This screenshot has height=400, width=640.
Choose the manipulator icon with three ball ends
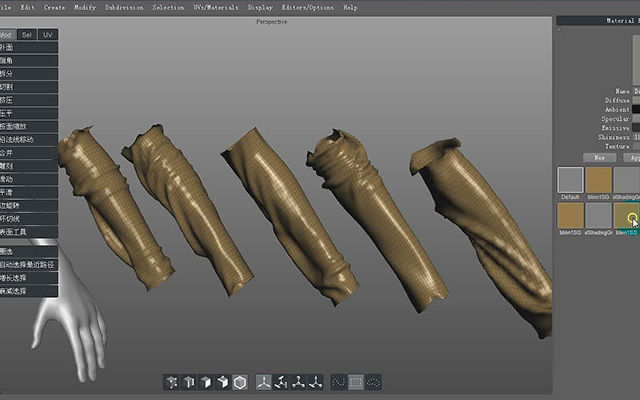click(x=298, y=382)
